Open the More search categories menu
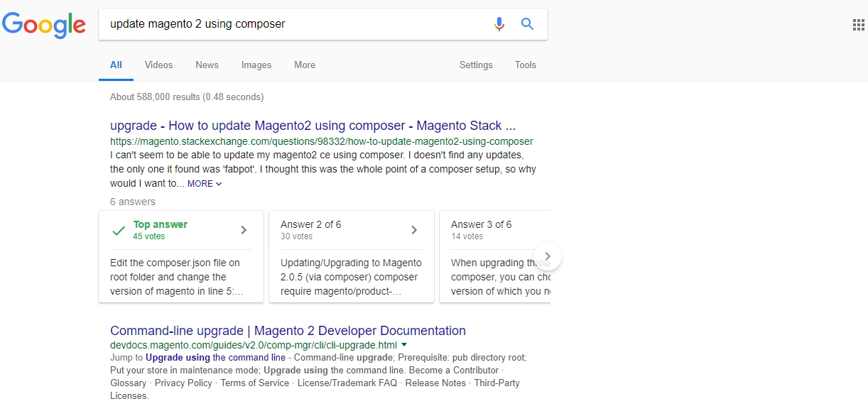 [305, 65]
